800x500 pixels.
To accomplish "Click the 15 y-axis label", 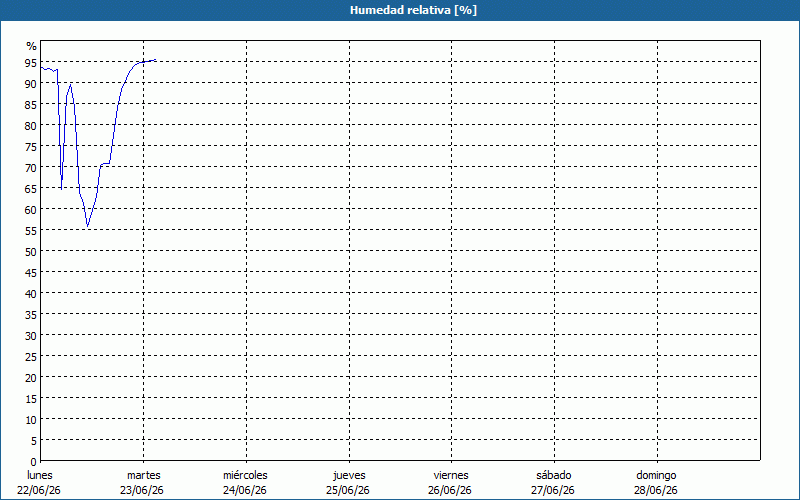I will 31,399.
